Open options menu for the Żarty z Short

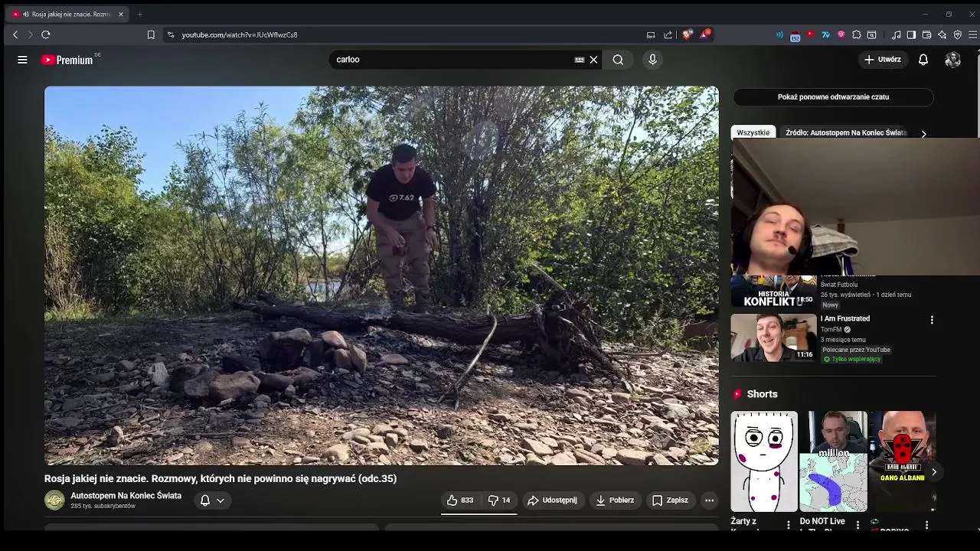pyautogui.click(x=789, y=525)
